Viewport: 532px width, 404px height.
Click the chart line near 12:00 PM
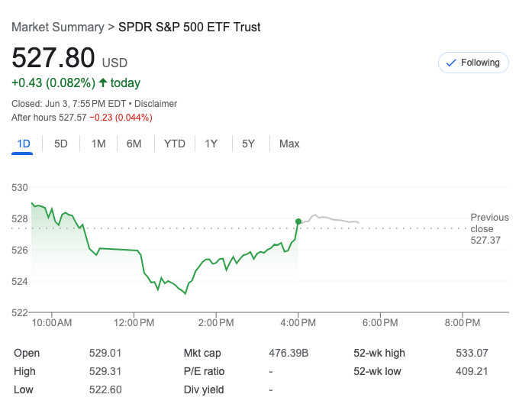click(136, 250)
